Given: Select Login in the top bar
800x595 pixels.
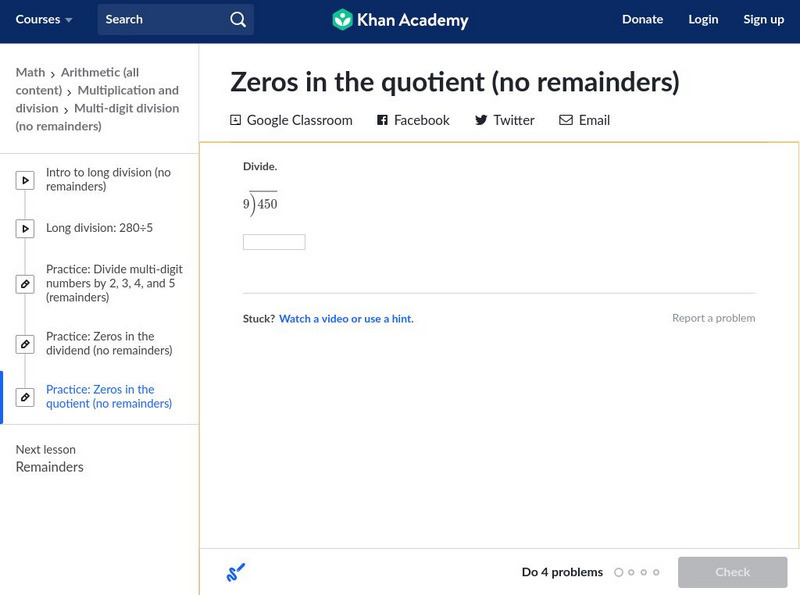Looking at the screenshot, I should pyautogui.click(x=703, y=19).
